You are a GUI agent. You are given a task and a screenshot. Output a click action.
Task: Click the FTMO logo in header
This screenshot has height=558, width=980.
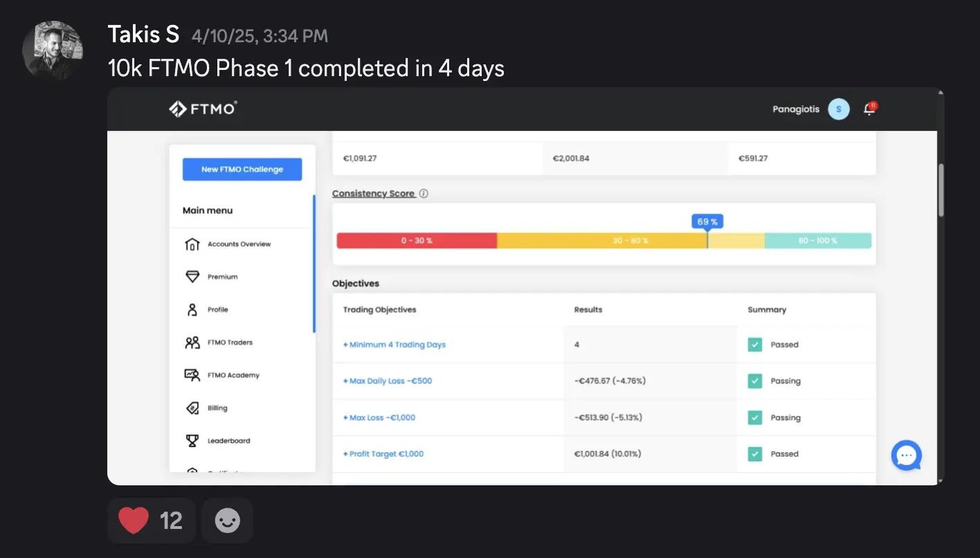click(203, 109)
